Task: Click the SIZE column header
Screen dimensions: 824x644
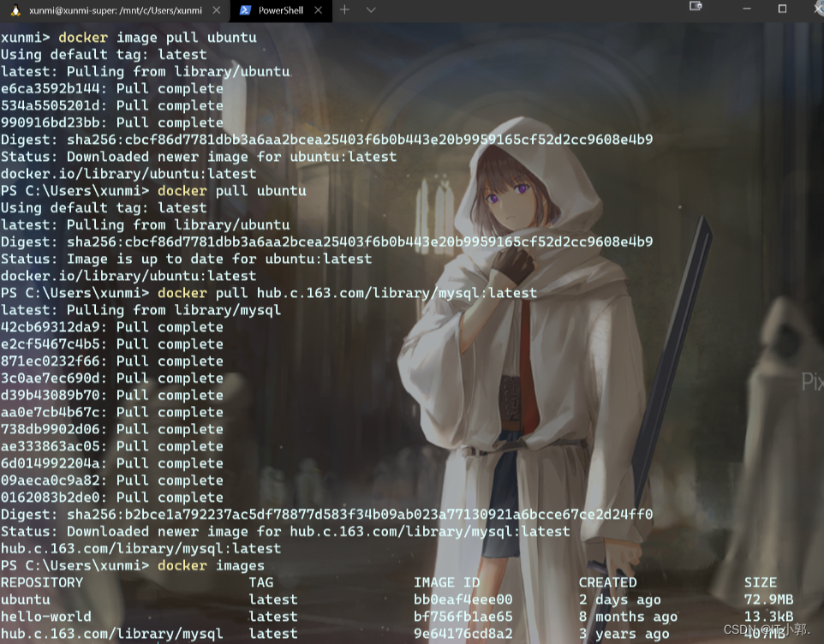Action: 761,582
